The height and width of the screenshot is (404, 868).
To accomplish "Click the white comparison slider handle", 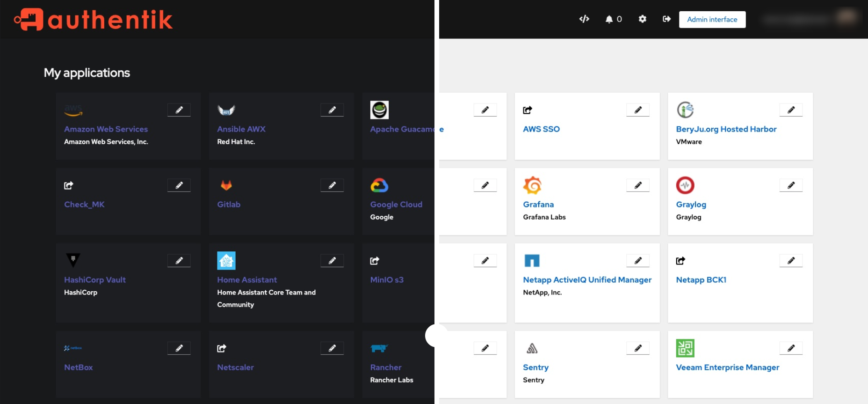I will pyautogui.click(x=435, y=336).
